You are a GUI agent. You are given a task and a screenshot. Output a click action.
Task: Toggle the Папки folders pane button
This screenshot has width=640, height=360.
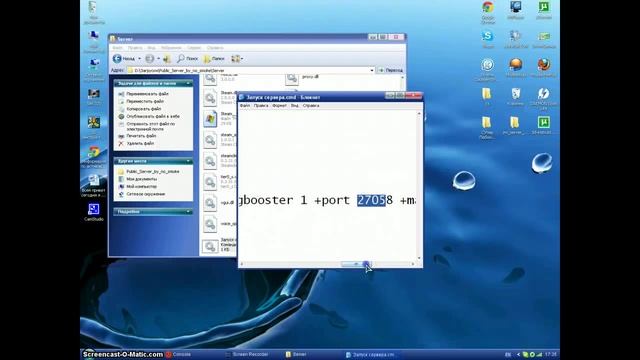pos(214,59)
